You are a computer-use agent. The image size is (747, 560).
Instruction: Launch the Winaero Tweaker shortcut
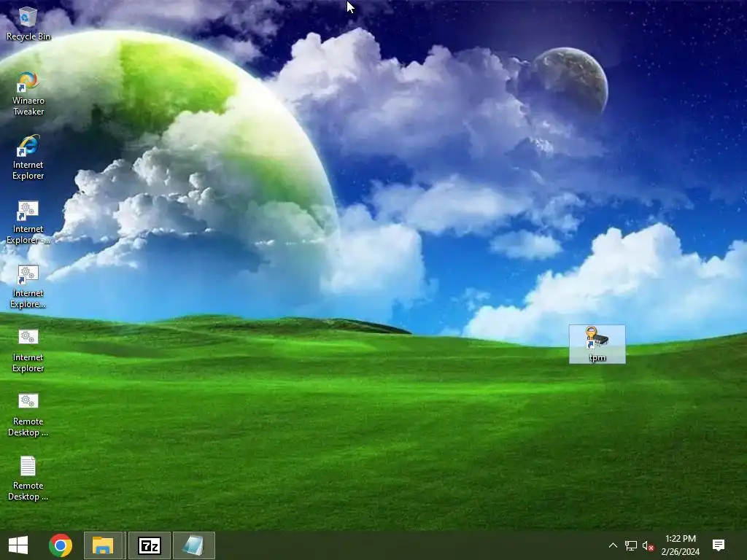28,93
